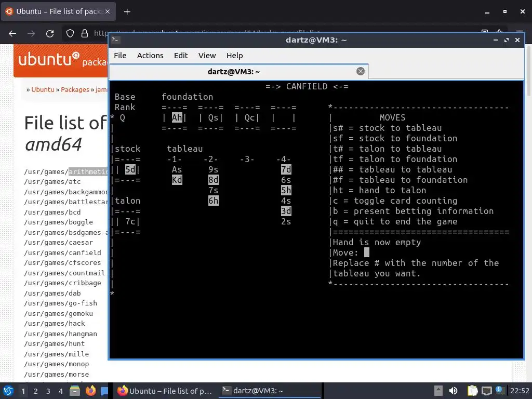Click the /usr/games/gomoku entry
Screen dimensions: 532x399
coord(58,313)
